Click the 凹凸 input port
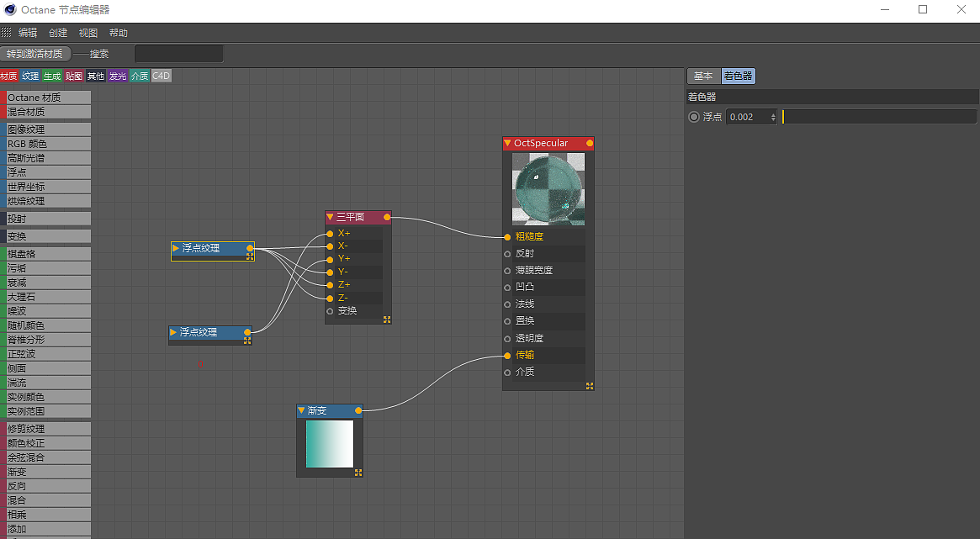 [x=507, y=288]
